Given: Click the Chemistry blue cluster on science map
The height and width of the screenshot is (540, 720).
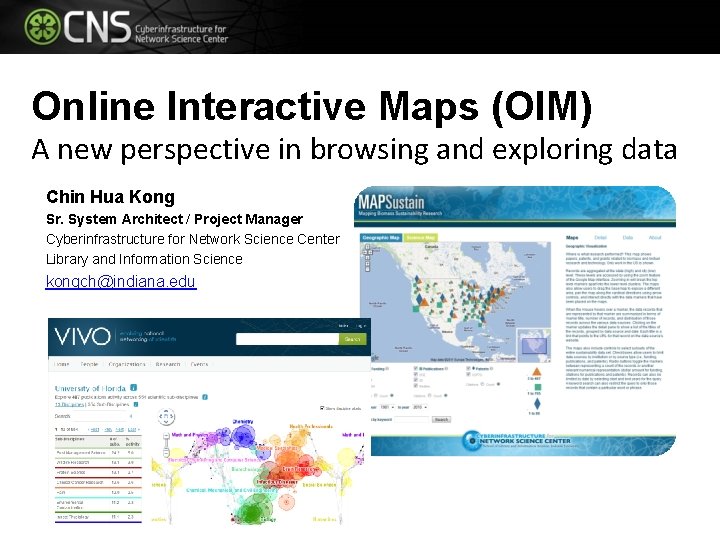Looking at the screenshot, I should [x=242, y=434].
